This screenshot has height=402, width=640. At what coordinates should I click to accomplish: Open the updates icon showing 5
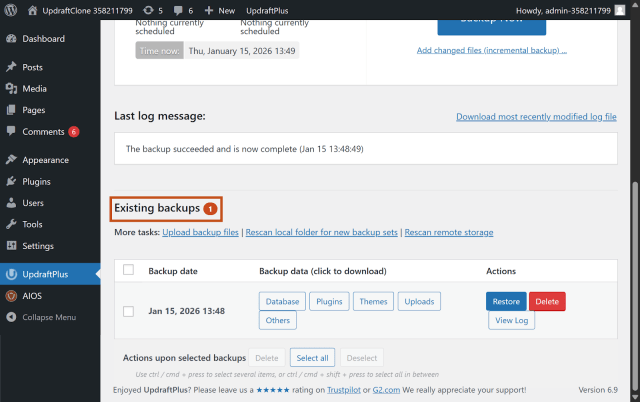[x=149, y=10]
